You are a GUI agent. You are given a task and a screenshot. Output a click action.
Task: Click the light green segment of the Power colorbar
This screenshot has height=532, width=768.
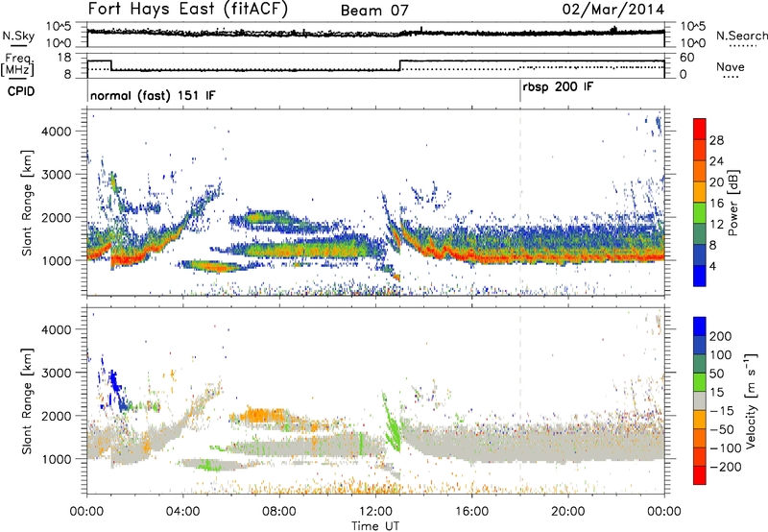[700, 213]
